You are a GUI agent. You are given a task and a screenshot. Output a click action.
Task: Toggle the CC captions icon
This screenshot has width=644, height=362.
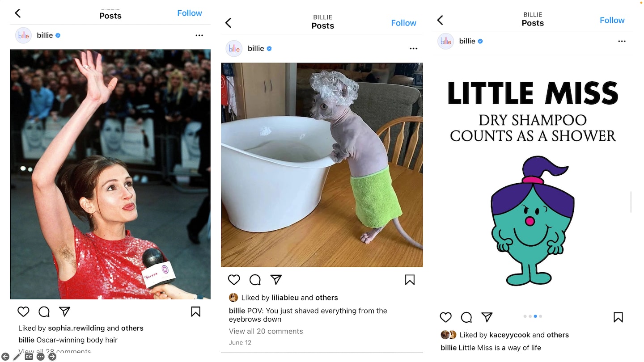[x=29, y=357]
